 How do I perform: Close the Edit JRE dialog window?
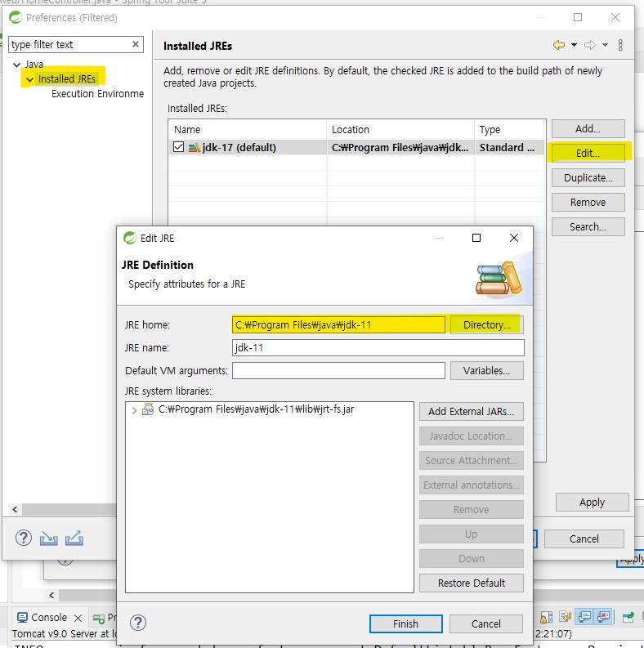(x=514, y=238)
